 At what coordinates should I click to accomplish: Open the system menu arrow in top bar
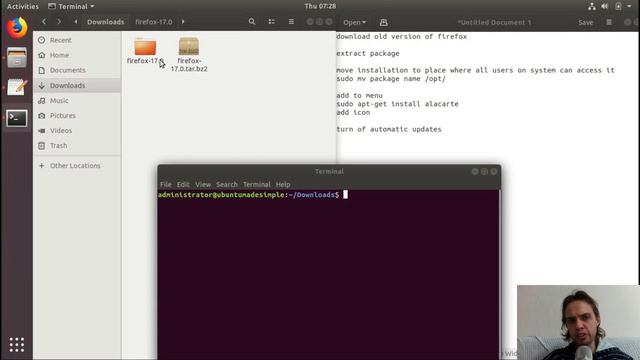click(629, 6)
